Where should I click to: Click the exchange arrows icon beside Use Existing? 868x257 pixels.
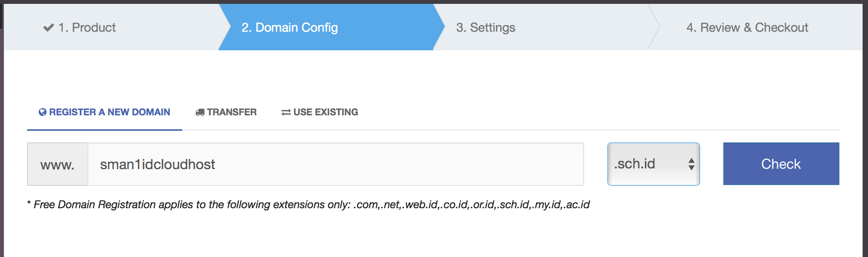286,112
